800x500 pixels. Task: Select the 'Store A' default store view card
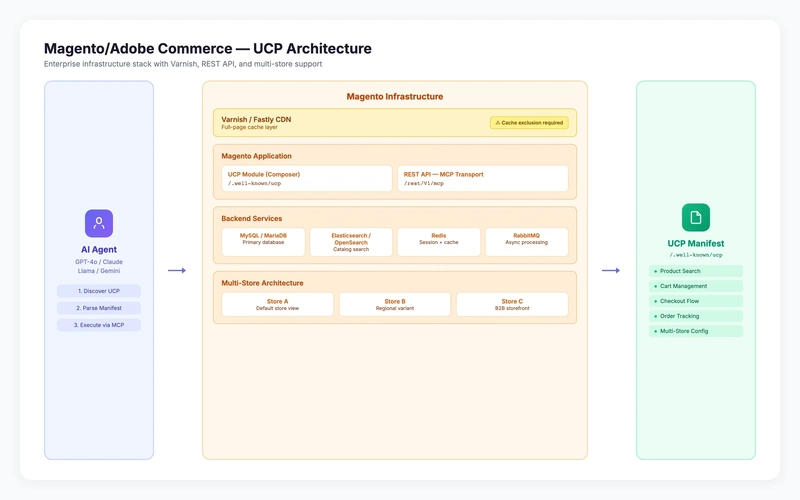click(x=278, y=305)
